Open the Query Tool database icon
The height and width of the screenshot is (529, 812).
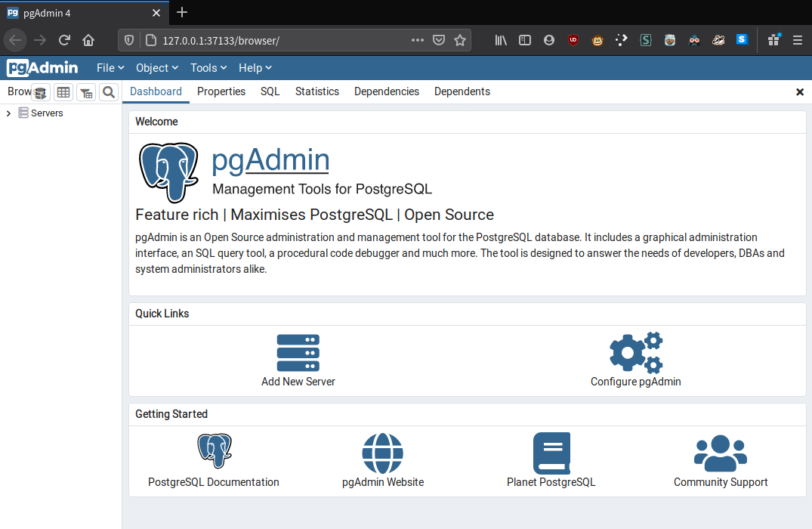click(40, 93)
